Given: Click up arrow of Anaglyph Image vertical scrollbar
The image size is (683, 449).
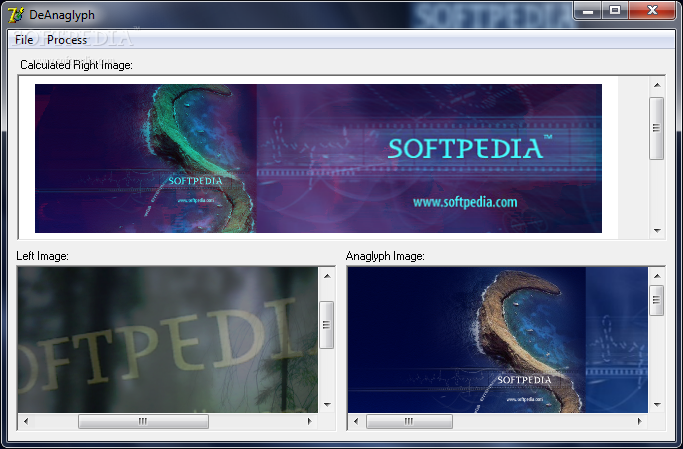Looking at the screenshot, I should (657, 276).
